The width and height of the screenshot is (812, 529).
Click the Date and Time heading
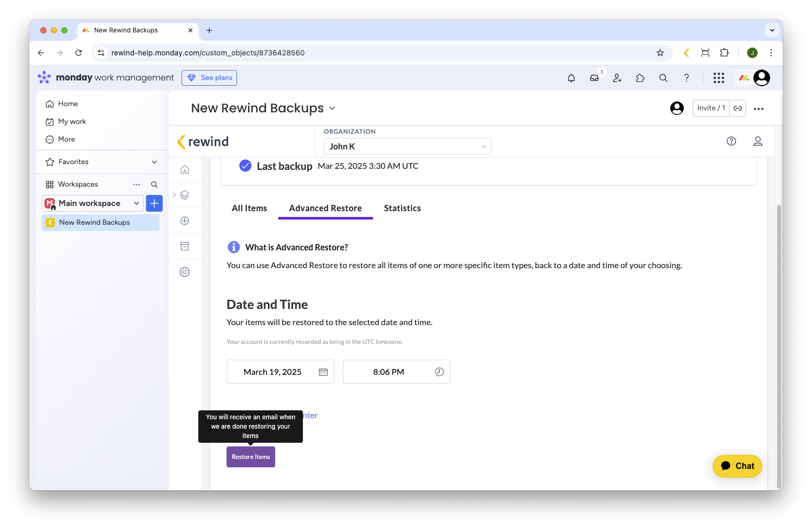click(x=267, y=305)
